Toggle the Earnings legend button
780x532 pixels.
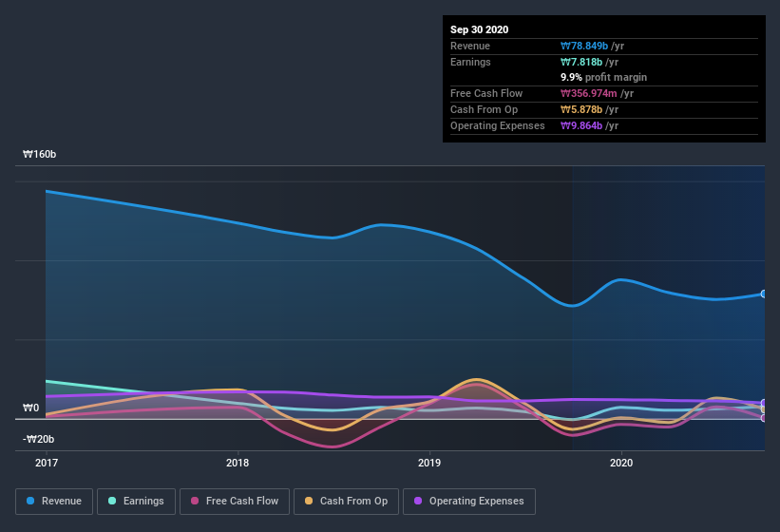point(136,502)
